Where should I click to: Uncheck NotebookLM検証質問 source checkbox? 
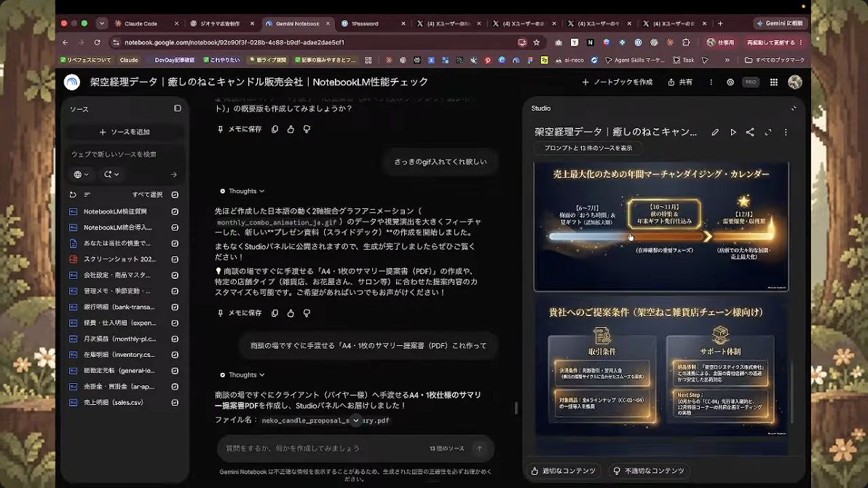click(175, 212)
